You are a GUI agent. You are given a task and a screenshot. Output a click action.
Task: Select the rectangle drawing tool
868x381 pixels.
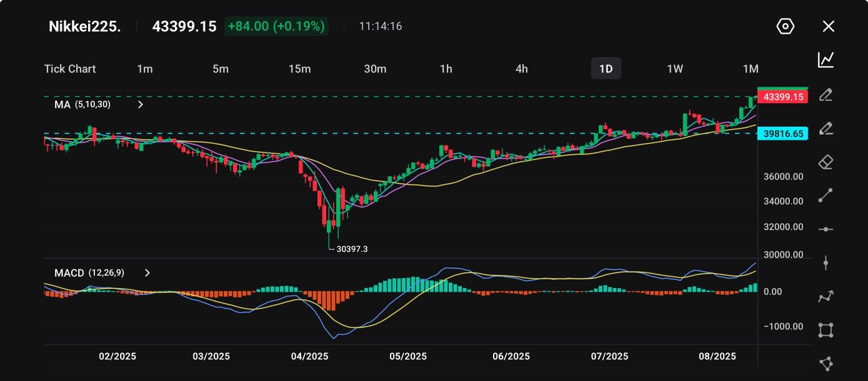click(x=825, y=330)
